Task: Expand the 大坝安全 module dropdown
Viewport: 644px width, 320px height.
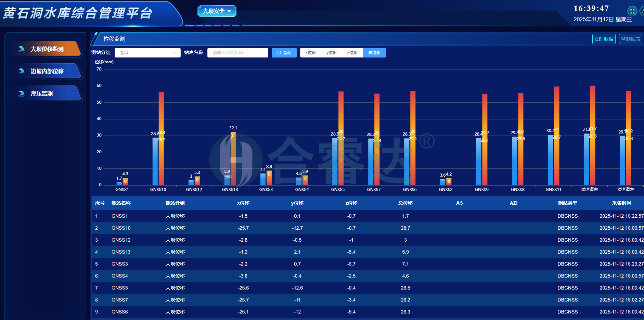Action: tap(217, 11)
